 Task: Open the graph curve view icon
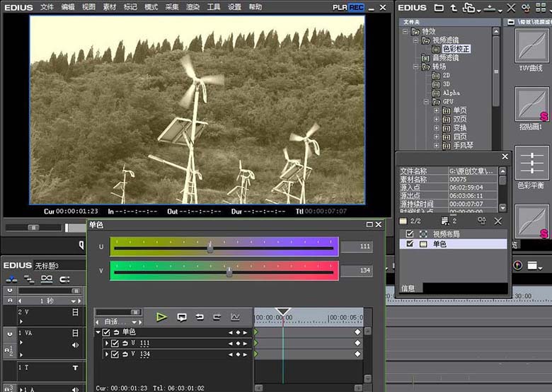(235, 317)
